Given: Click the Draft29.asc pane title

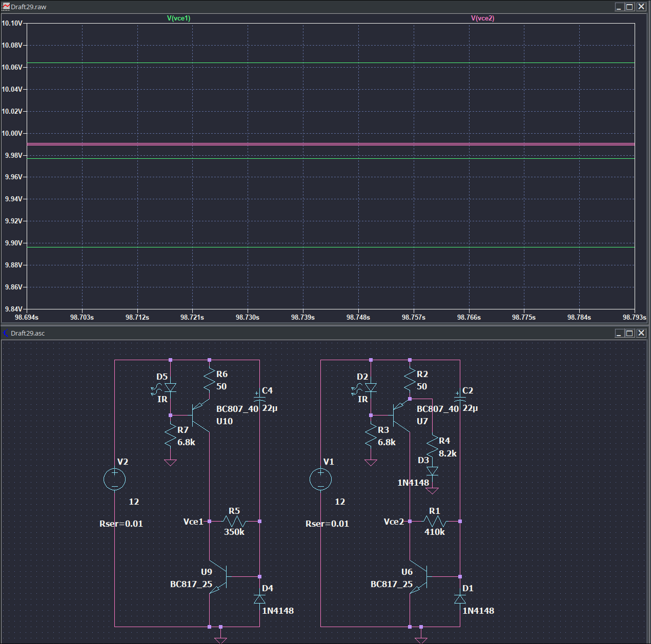Looking at the screenshot, I should pos(28,333).
